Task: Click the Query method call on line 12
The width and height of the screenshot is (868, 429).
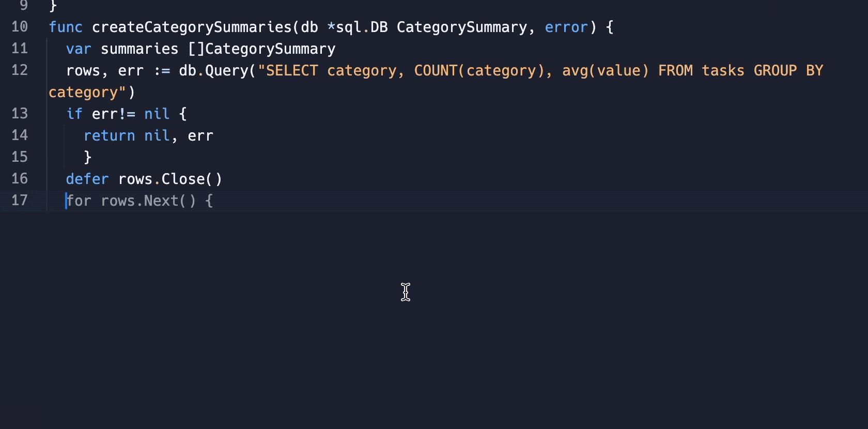Action: (x=226, y=70)
